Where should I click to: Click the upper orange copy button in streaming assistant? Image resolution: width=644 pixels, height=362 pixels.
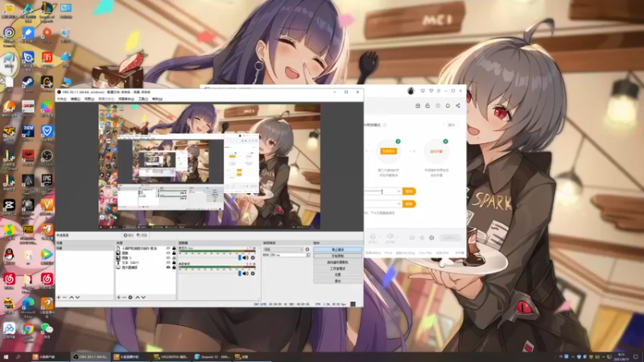click(409, 191)
